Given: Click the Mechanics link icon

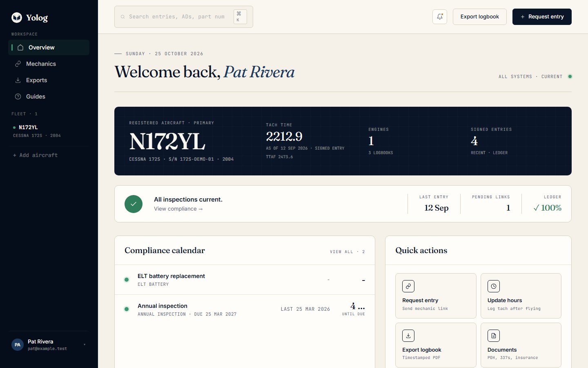Looking at the screenshot, I should click(18, 64).
